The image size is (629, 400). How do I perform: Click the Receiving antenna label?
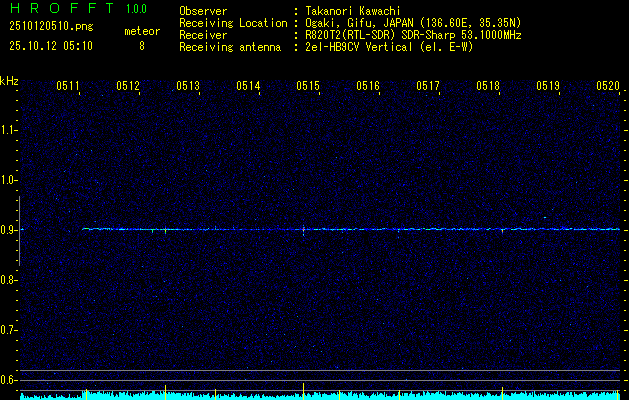pos(230,47)
